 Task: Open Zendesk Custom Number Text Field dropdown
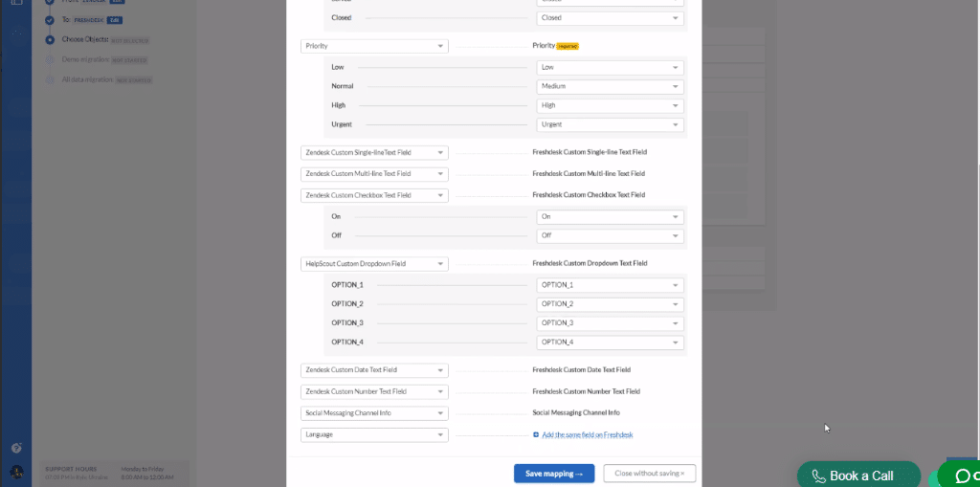pos(374,391)
